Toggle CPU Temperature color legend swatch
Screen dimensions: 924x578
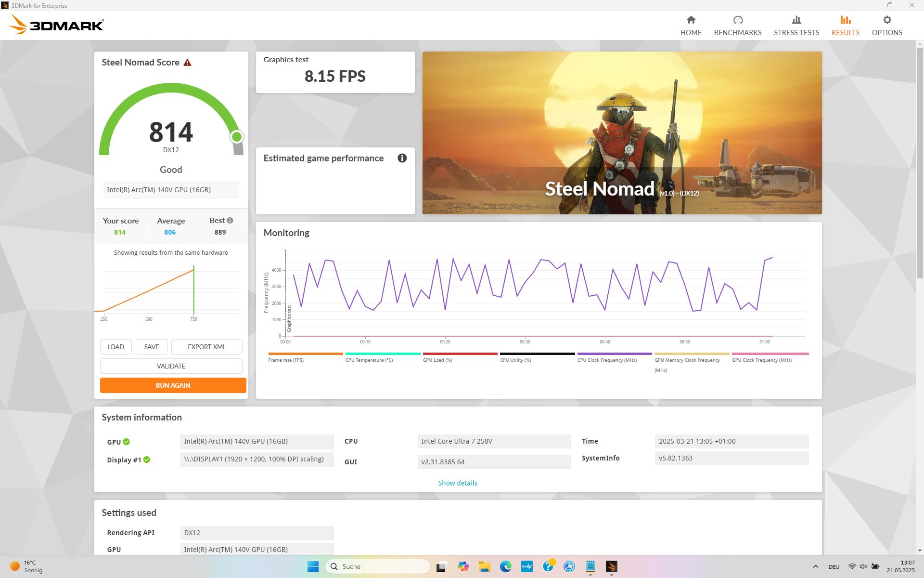pos(383,354)
